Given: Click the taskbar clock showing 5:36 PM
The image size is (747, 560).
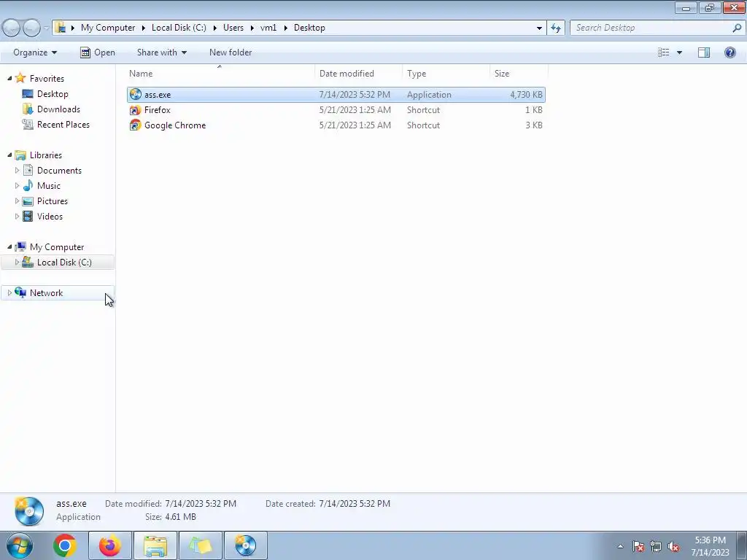Looking at the screenshot, I should 710,546.
